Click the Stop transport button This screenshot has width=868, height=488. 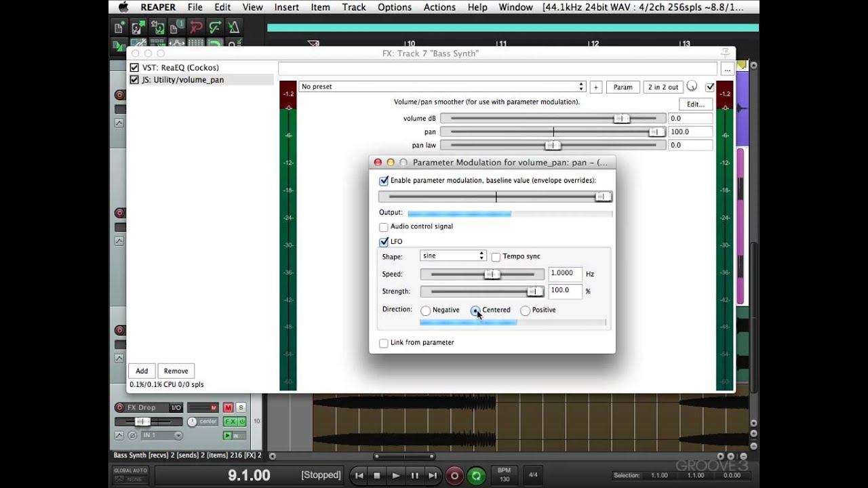(x=378, y=476)
